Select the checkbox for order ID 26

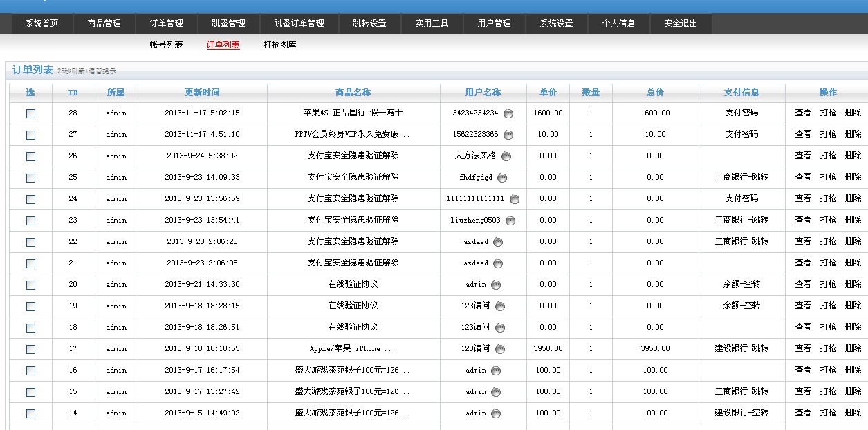(29, 156)
